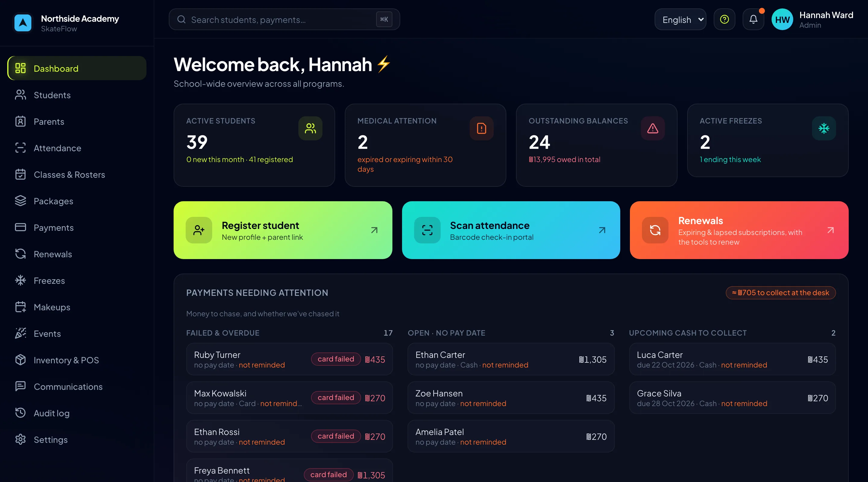Go to Dashboard in sidebar
This screenshot has height=482, width=868.
[77, 68]
